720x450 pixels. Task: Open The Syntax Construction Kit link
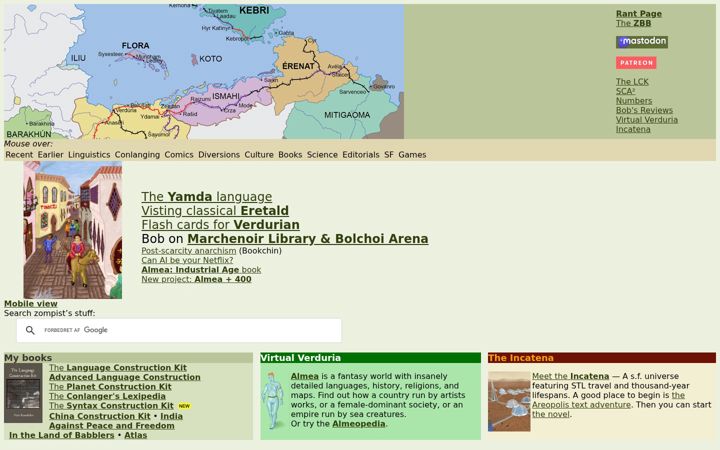coord(111,406)
